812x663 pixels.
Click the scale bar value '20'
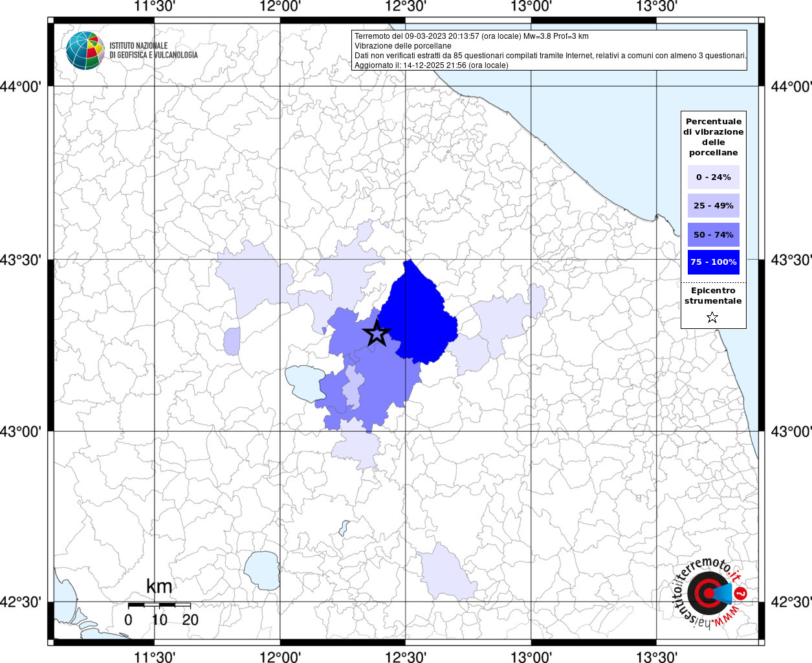(x=190, y=620)
